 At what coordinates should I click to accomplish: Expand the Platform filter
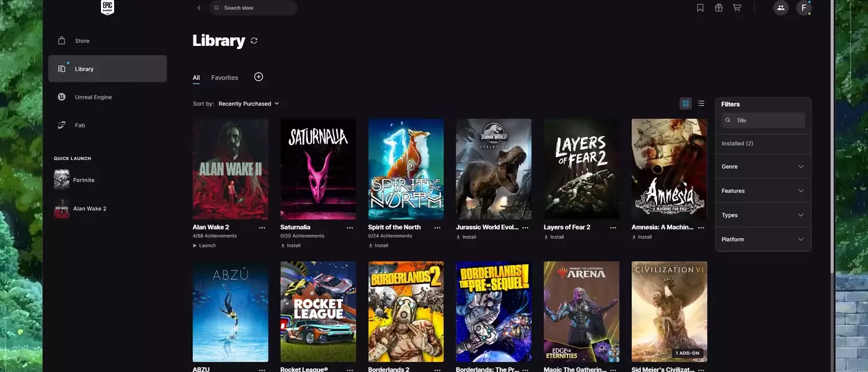pos(763,239)
